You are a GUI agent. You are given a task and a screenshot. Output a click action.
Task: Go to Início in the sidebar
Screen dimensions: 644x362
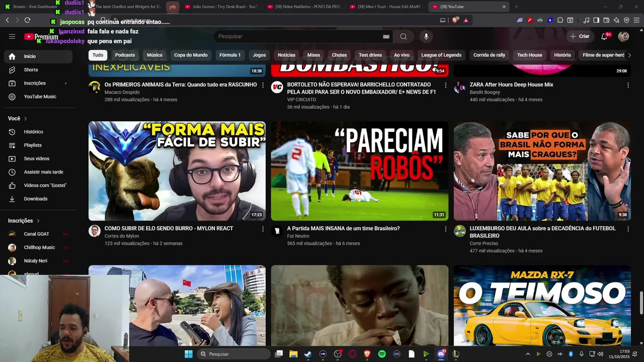38,56
